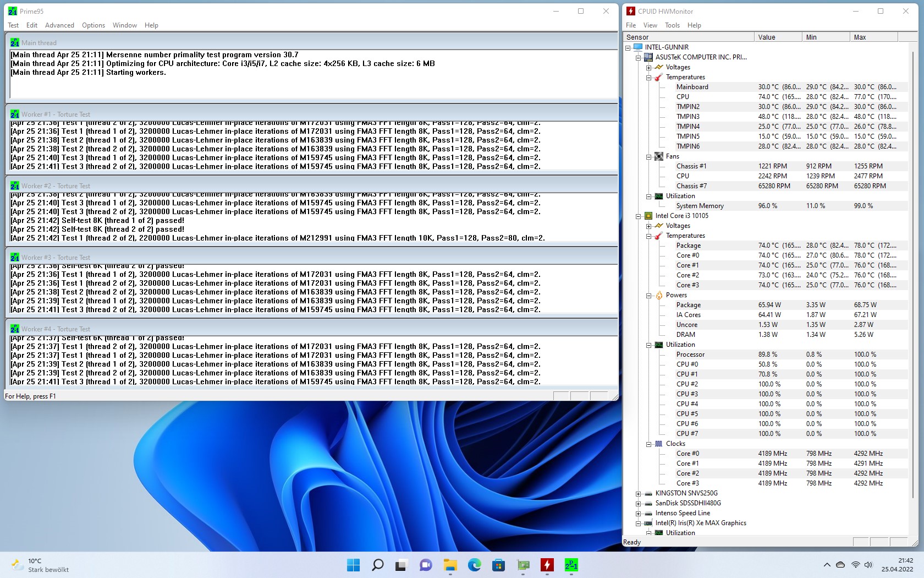Viewport: 924px width, 578px height.
Task: Click the Worker #3 Torture Test window icon
Action: coord(15,257)
